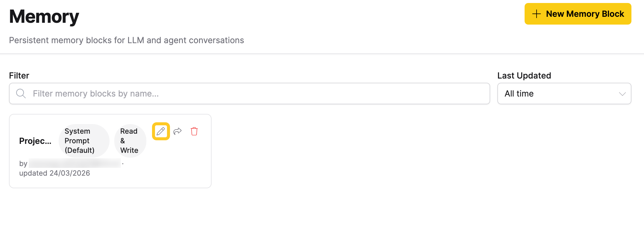Expand the All time dropdown chevron
Viewport: 644px width, 238px height.
coord(622,94)
